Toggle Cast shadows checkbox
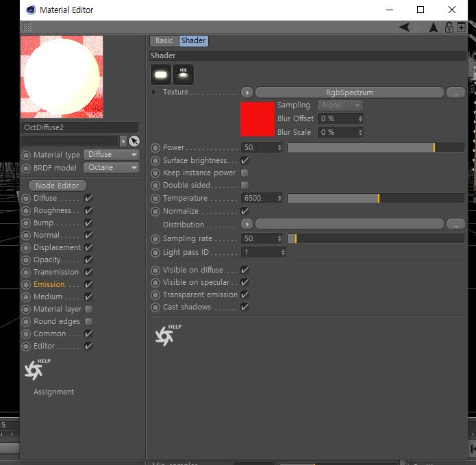 coord(245,307)
